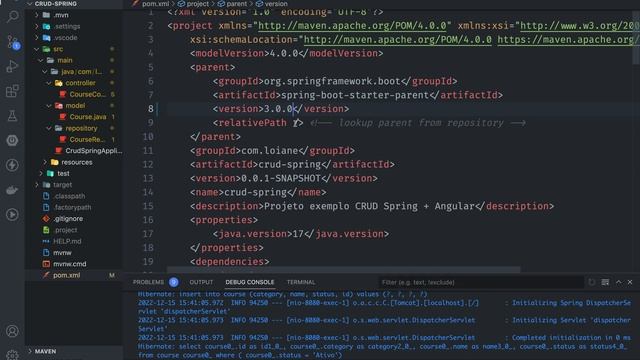
Task: Expand the test folder
Action: pos(41,173)
